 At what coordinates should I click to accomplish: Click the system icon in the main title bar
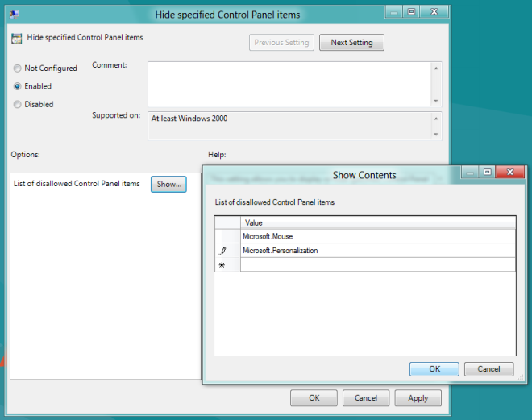[x=15, y=14]
